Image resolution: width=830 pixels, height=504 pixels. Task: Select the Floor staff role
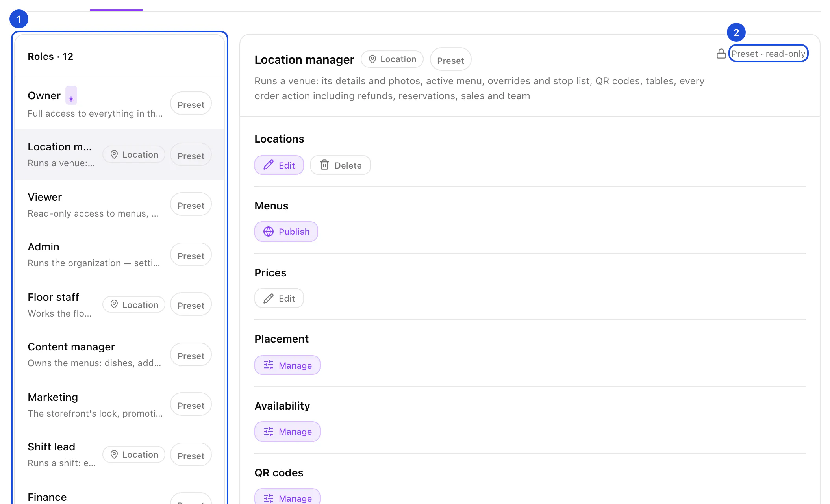point(120,304)
